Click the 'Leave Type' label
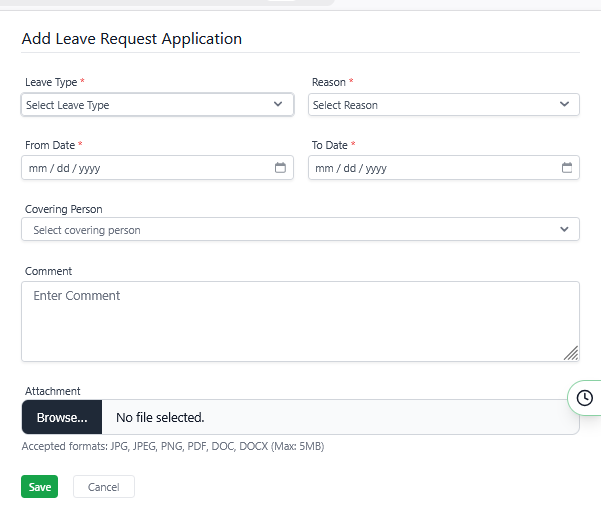Image resolution: width=601 pixels, height=507 pixels. 51,82
